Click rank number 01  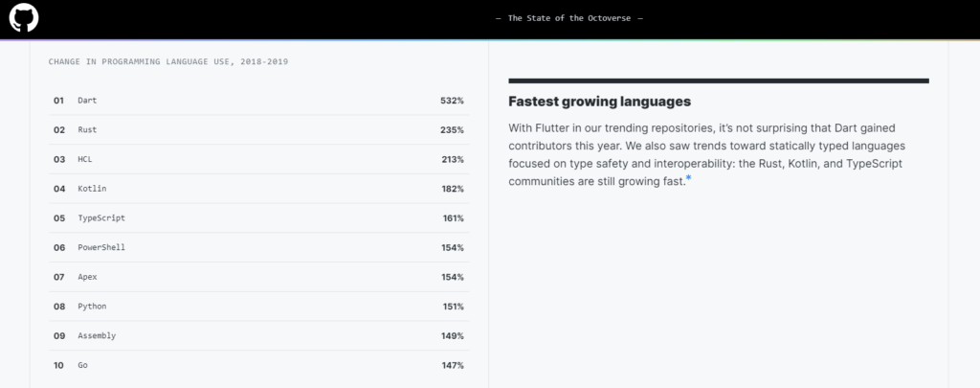click(x=58, y=101)
